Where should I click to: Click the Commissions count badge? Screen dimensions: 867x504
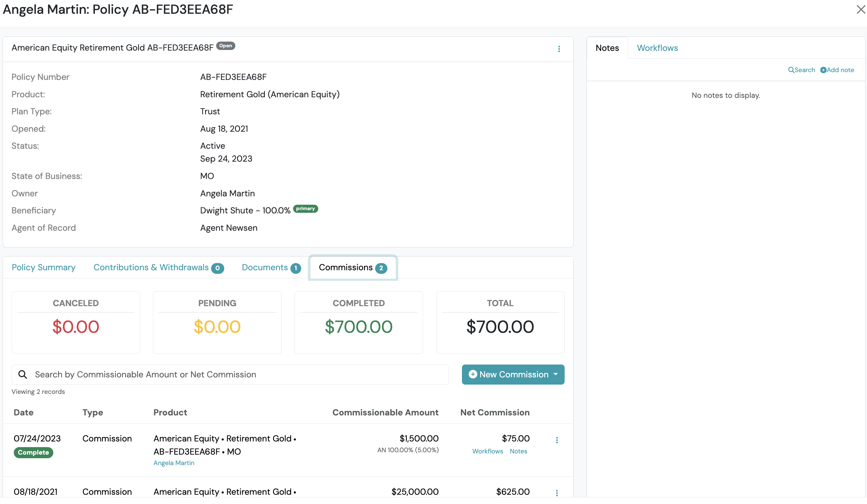[381, 268]
